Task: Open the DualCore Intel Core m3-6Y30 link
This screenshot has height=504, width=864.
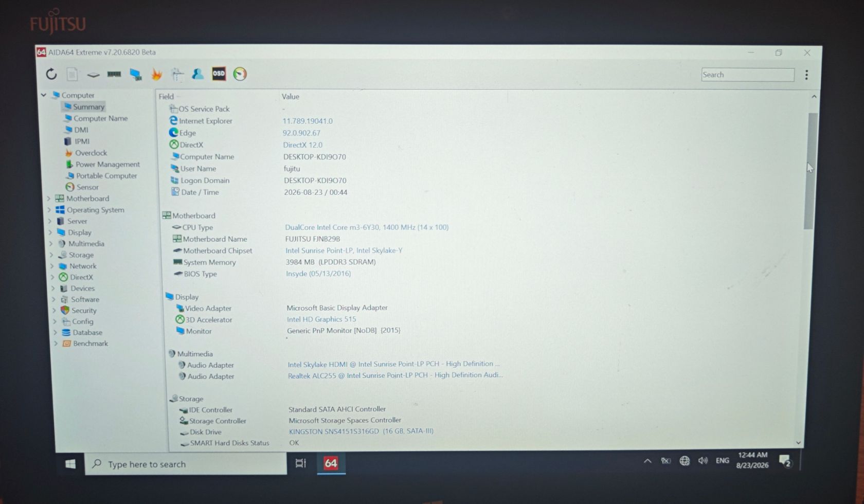Action: point(367,227)
